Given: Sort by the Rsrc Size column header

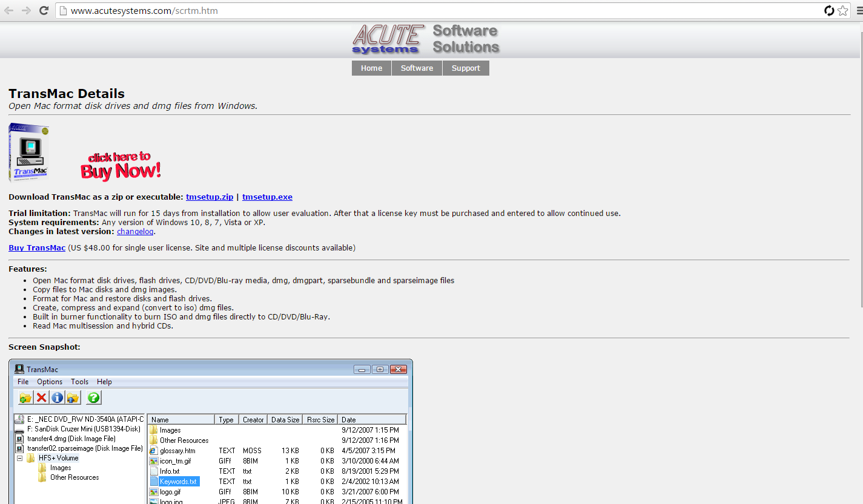Looking at the screenshot, I should point(320,419).
